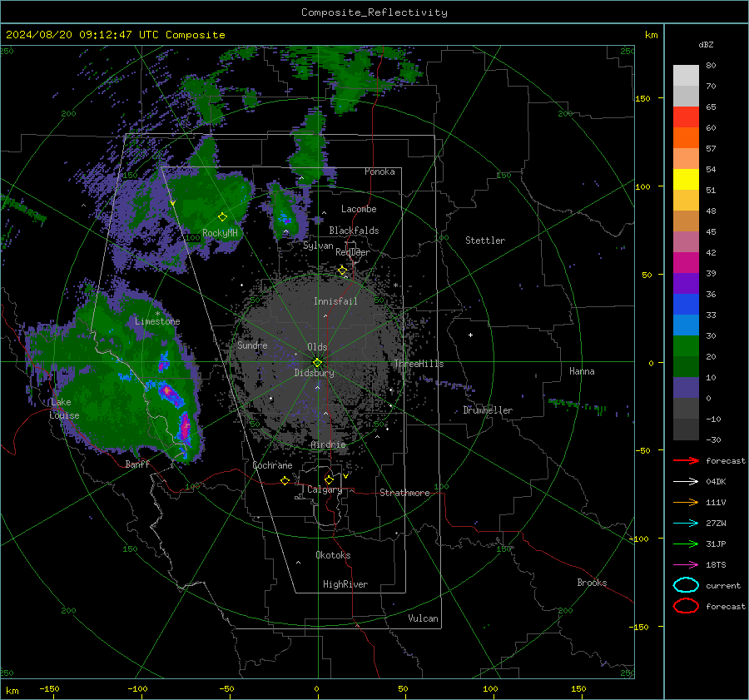Click the Olds label
Screen dimensions: 749x700
pyautogui.click(x=317, y=347)
